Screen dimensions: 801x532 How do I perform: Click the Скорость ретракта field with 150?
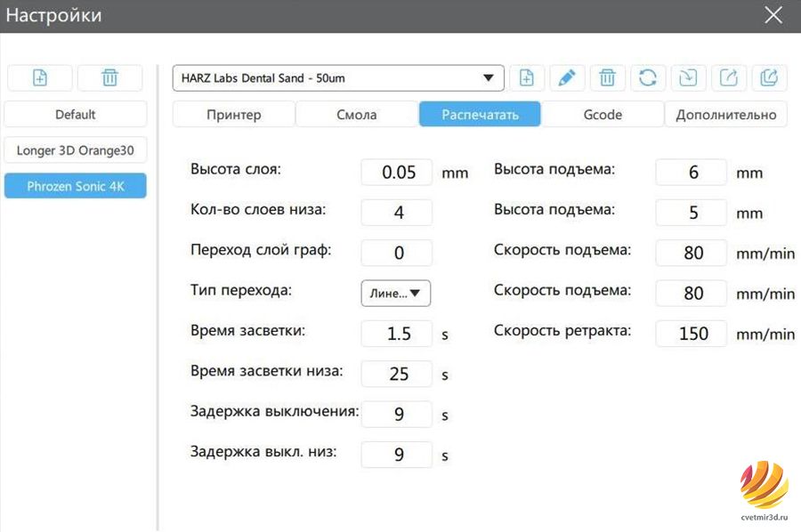coord(692,334)
